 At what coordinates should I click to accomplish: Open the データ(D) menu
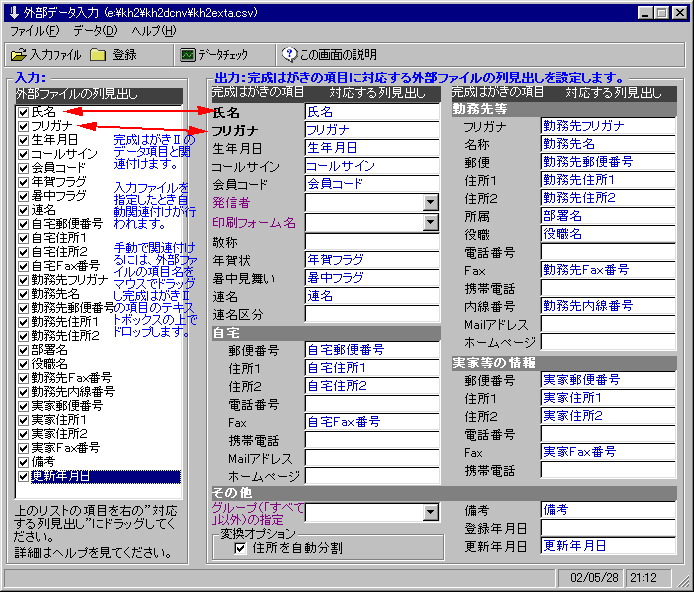(x=95, y=32)
